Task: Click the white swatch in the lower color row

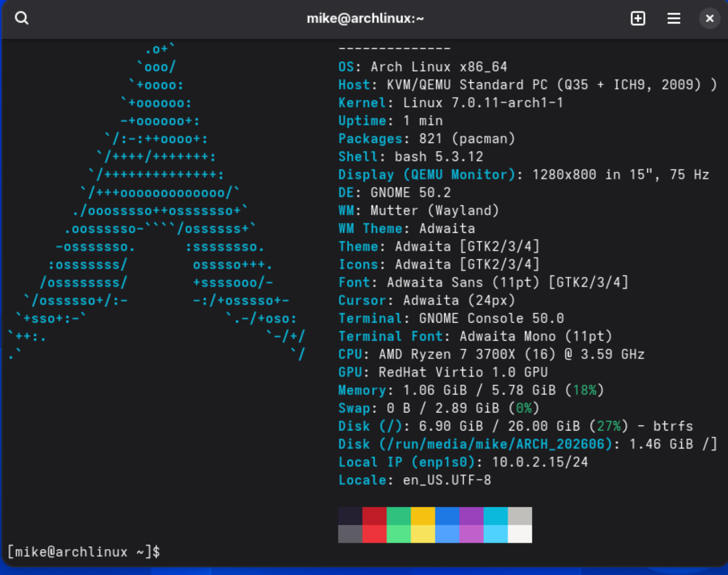Action: pos(520,534)
